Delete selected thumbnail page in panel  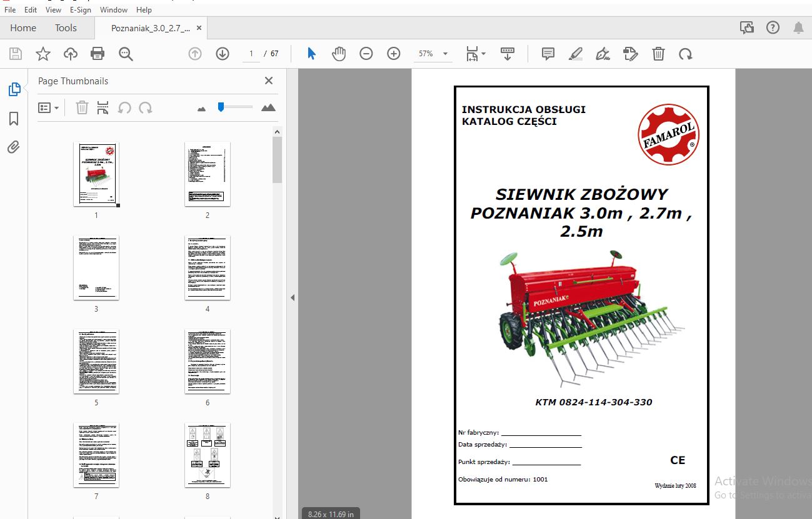pos(82,107)
